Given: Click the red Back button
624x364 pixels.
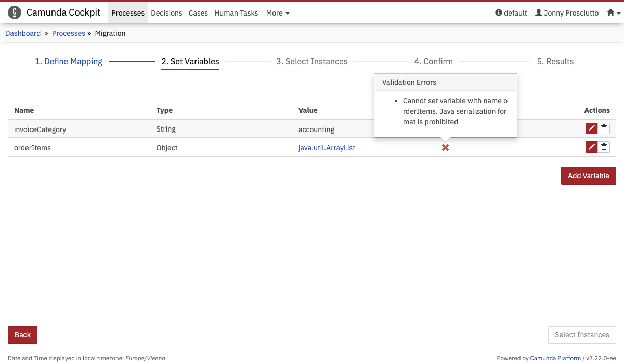Looking at the screenshot, I should click(22, 335).
